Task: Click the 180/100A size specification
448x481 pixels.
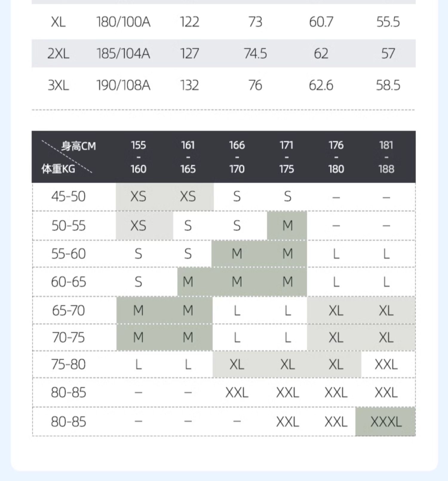Action: pyautogui.click(x=123, y=22)
